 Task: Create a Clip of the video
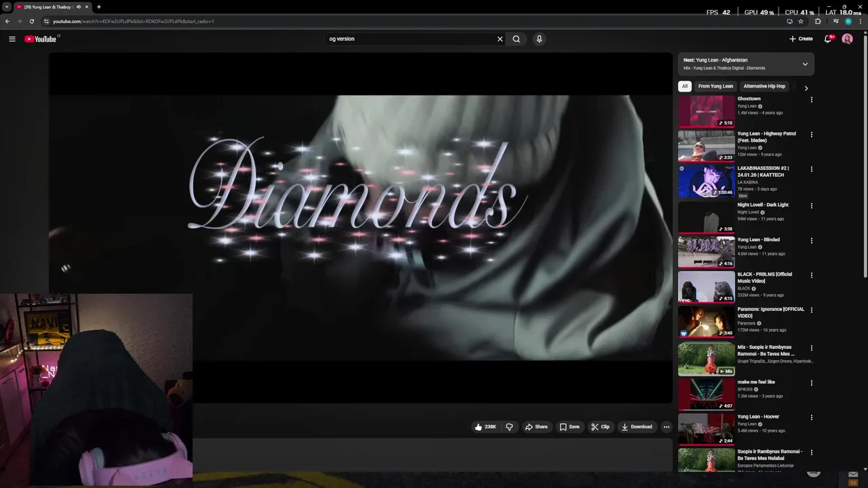pos(600,427)
